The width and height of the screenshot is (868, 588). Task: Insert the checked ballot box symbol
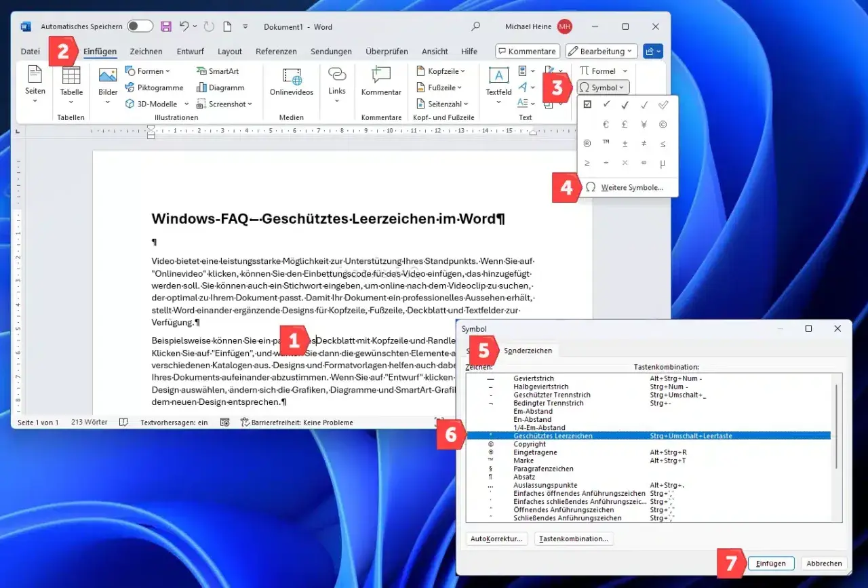coord(587,104)
